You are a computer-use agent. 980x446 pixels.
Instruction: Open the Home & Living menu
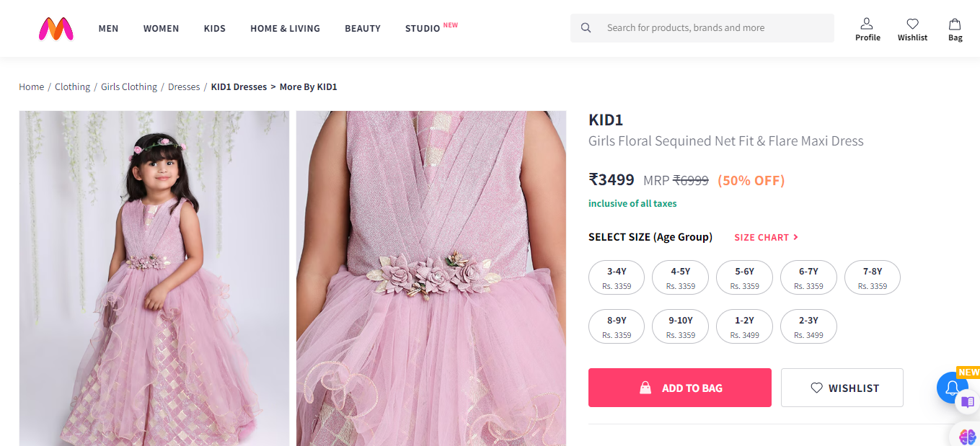coord(285,28)
